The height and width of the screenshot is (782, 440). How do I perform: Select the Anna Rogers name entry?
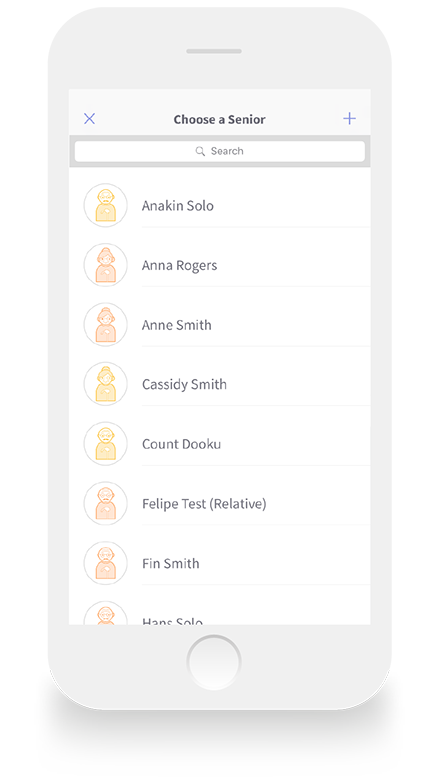pos(179,265)
